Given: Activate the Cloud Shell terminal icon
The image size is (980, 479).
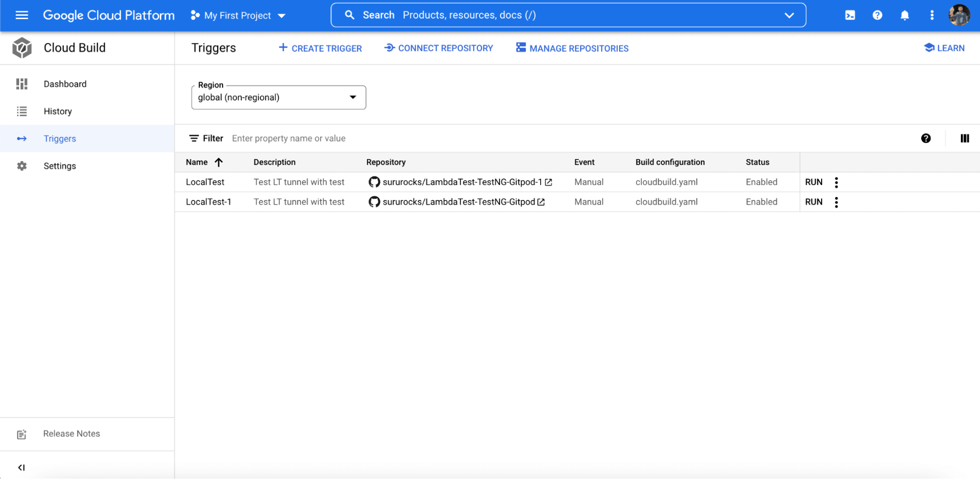Looking at the screenshot, I should click(850, 15).
